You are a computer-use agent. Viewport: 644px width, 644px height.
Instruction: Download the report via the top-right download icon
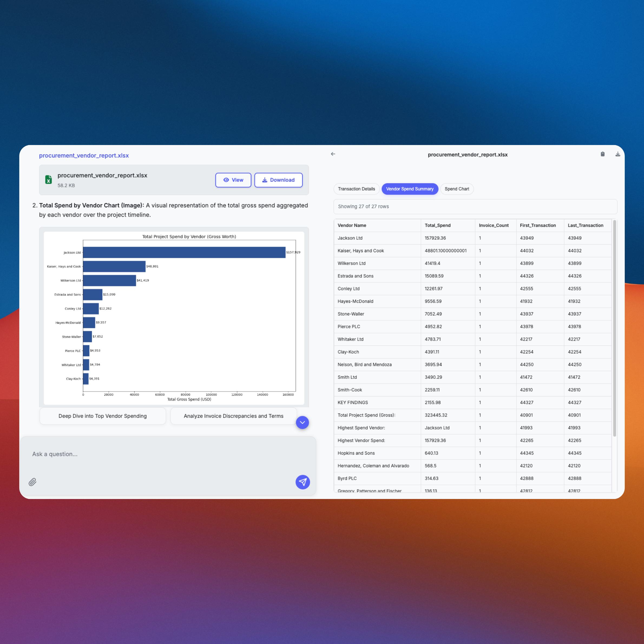coord(618,154)
